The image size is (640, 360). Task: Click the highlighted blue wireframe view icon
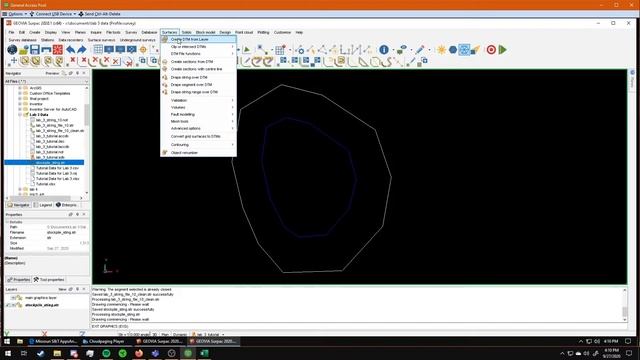tap(464, 50)
